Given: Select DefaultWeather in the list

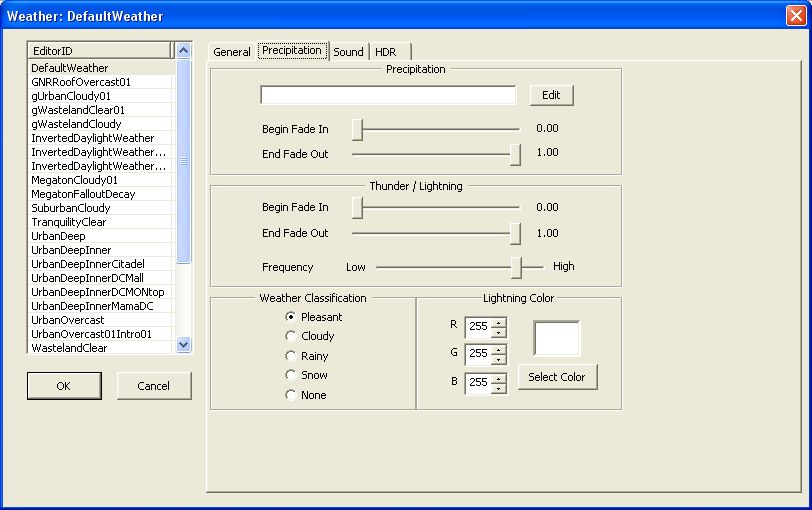Looking at the screenshot, I should point(100,68).
